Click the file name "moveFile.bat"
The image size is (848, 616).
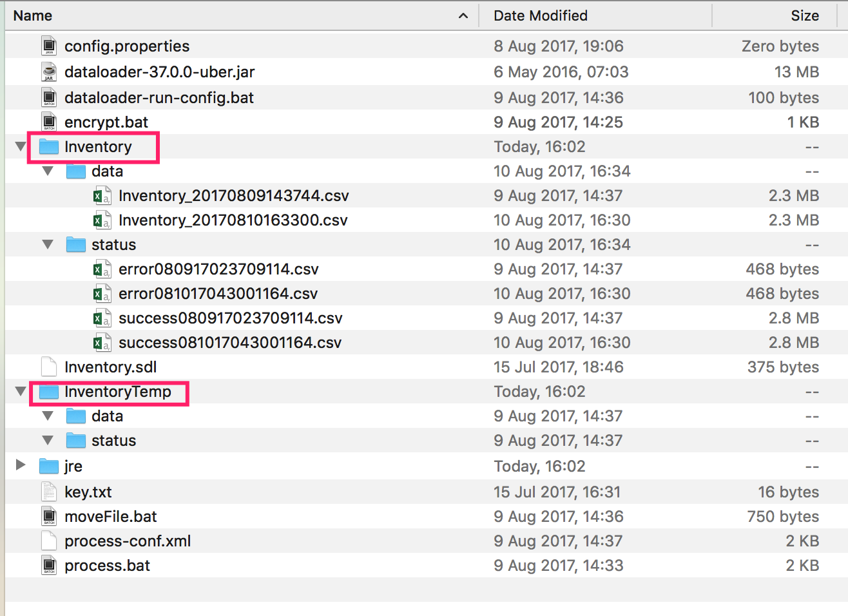pos(111,517)
